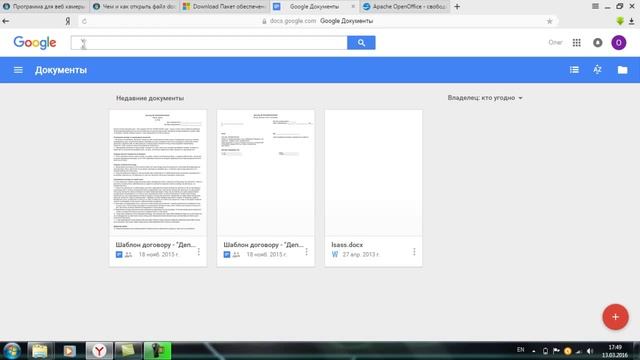
Task: Click the Документы header title
Action: (x=61, y=70)
